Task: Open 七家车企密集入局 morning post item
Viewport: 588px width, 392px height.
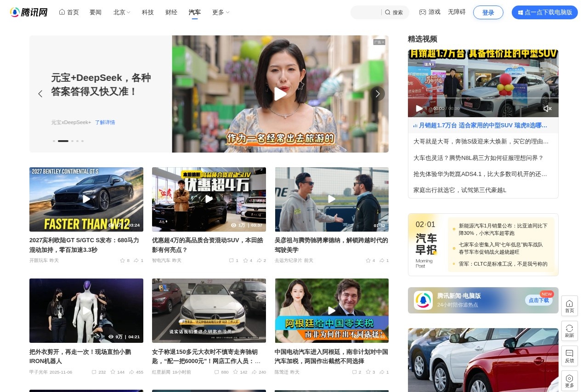Action: point(501,248)
